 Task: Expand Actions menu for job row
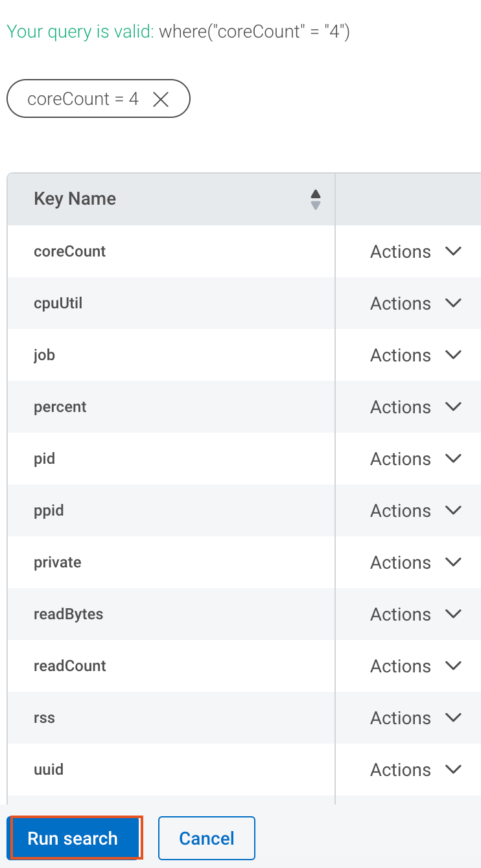click(416, 355)
